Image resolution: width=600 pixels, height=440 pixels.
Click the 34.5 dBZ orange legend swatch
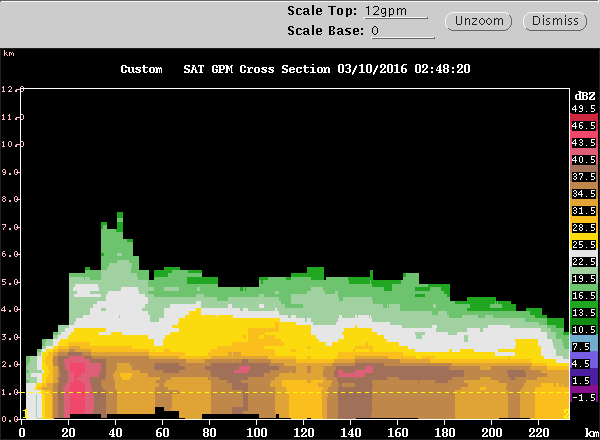[x=583, y=193]
